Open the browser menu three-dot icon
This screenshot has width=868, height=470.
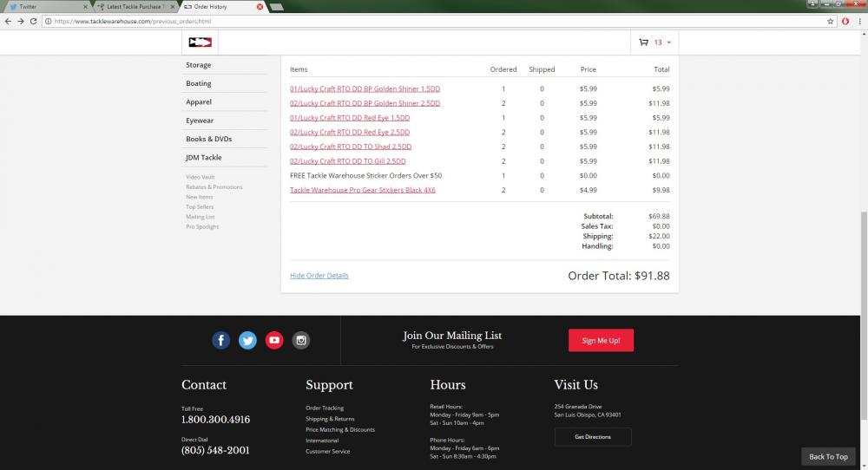(859, 21)
